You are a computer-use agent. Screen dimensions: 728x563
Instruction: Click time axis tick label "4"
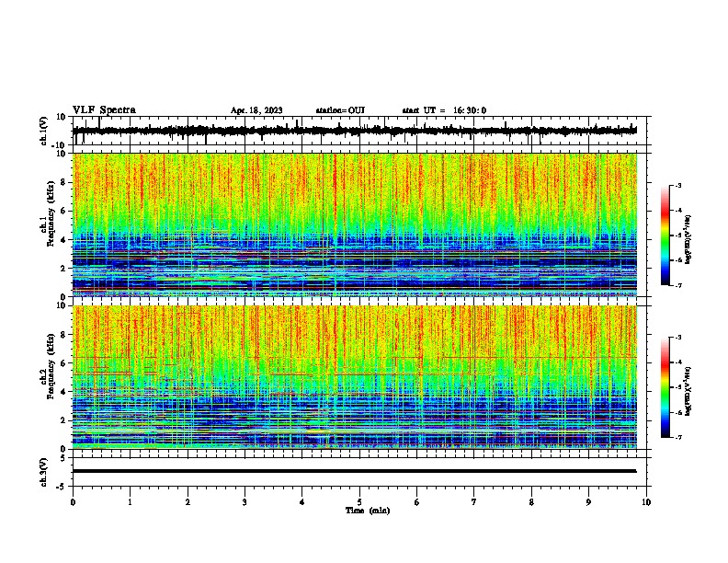[x=302, y=502]
